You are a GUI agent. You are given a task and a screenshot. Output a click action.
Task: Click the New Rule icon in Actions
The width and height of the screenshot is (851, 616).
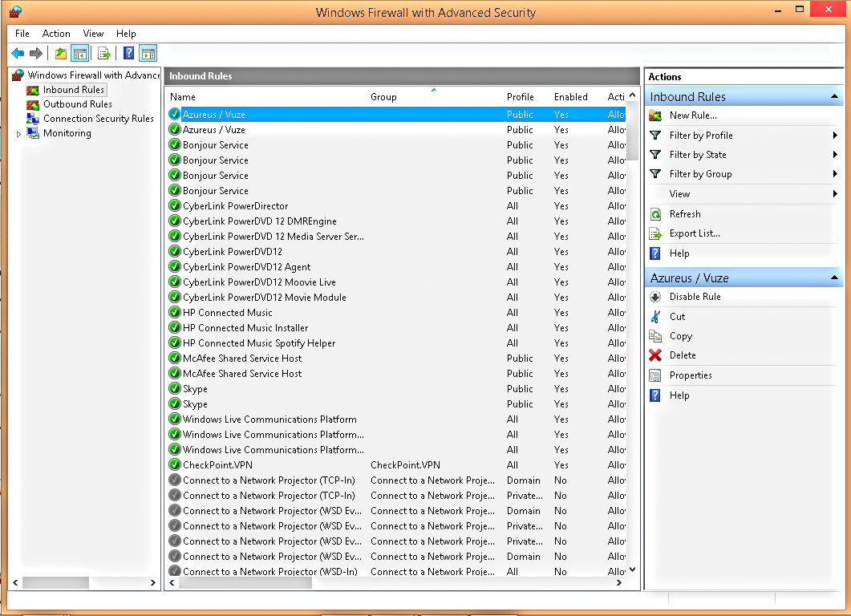[655, 115]
